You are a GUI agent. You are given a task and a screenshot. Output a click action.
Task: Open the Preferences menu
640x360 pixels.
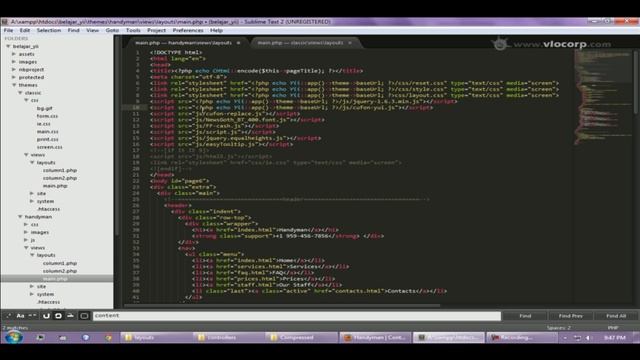(x=188, y=30)
